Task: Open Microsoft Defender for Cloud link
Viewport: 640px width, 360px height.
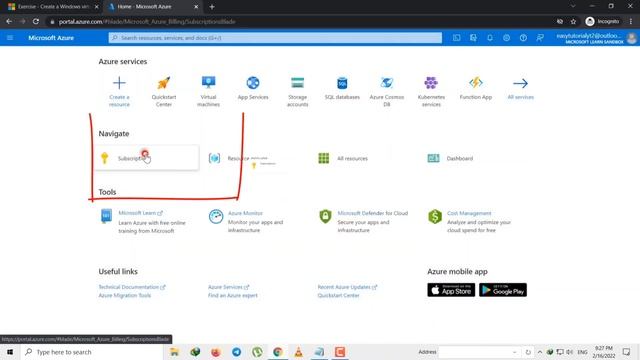Action: 373,213
